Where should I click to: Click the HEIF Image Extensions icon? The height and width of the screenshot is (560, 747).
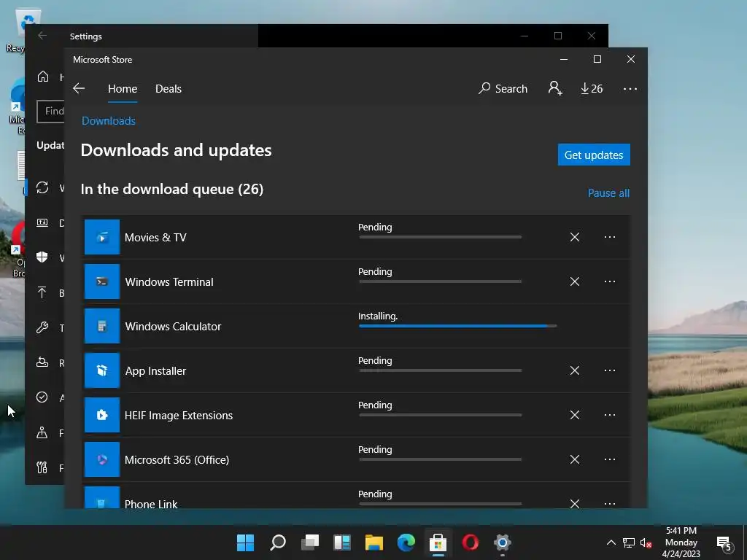tap(102, 415)
